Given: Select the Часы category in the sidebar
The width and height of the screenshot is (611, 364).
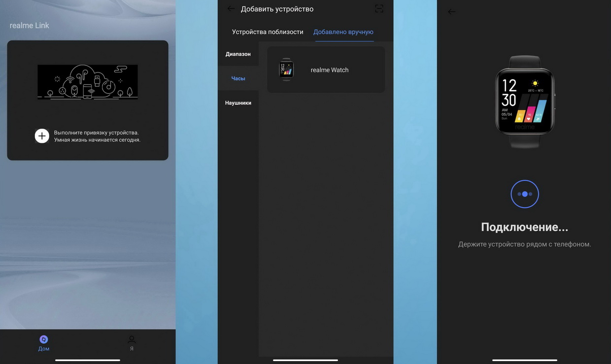Looking at the screenshot, I should click(x=238, y=78).
